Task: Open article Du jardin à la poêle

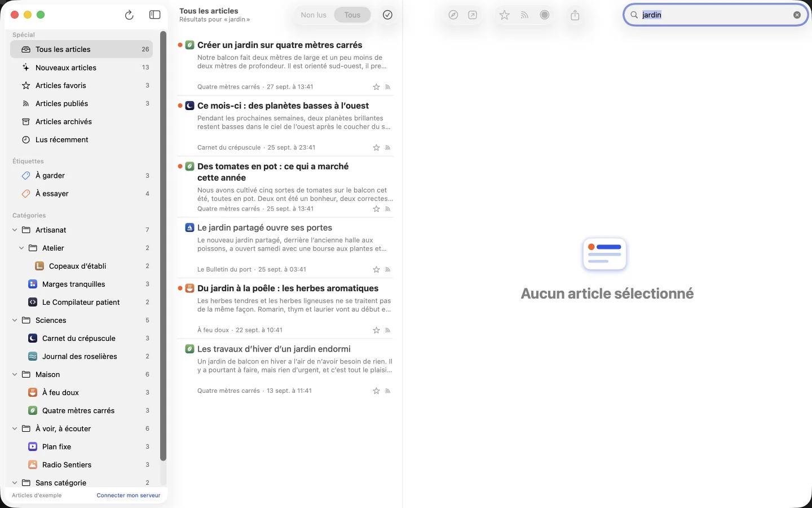Action: (285, 309)
